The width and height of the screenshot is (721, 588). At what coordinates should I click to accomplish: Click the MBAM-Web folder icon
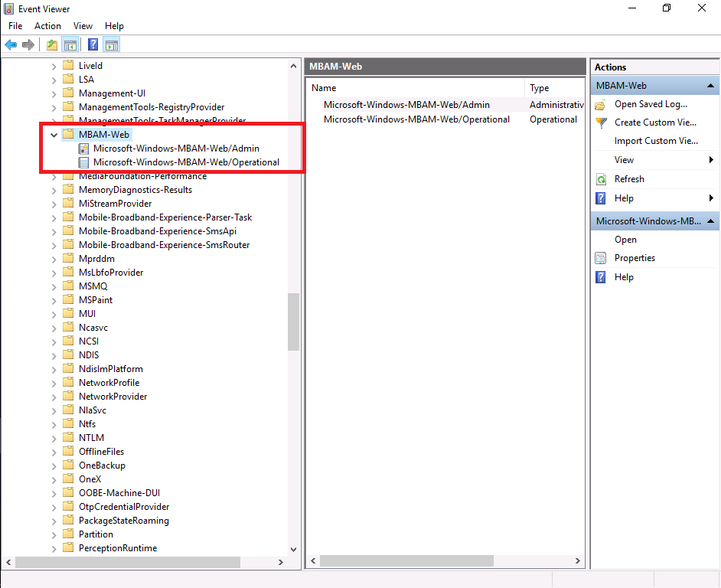coord(68,134)
